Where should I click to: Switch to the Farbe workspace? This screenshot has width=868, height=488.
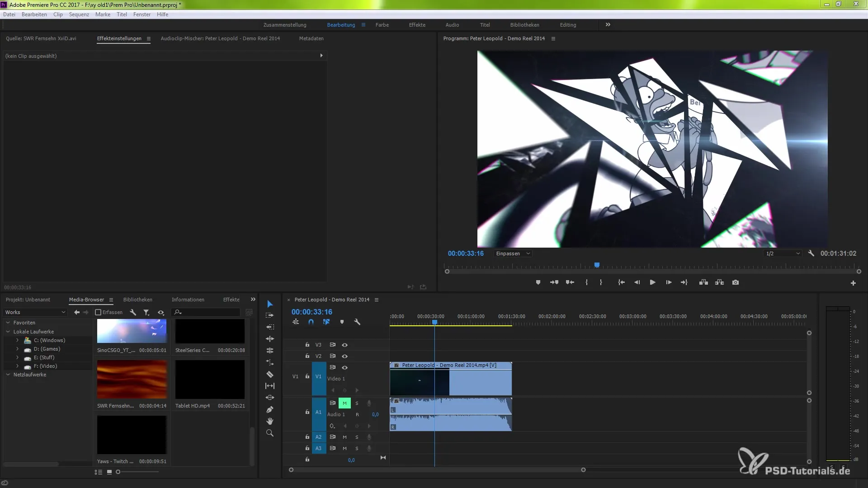[382, 25]
